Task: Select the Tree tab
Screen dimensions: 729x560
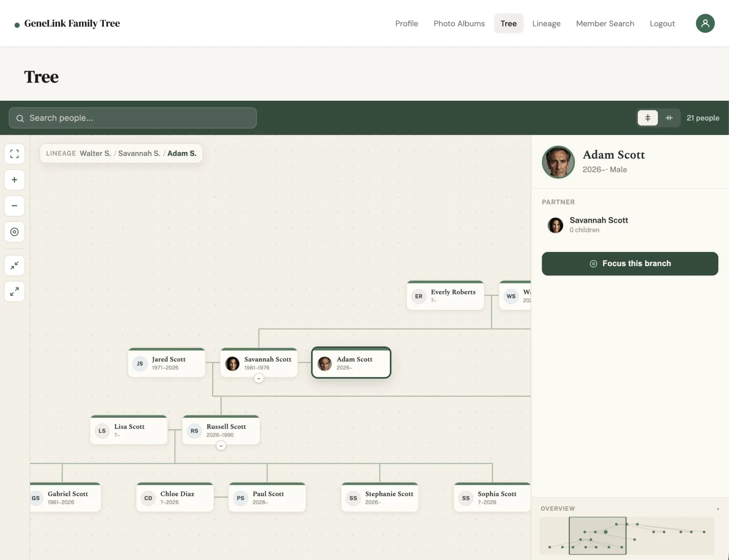Action: tap(508, 24)
